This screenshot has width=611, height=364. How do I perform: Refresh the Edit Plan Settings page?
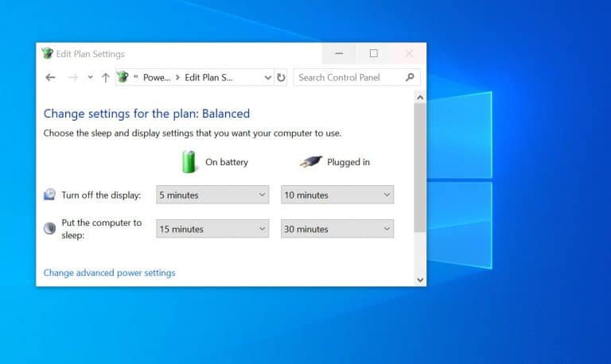point(281,77)
